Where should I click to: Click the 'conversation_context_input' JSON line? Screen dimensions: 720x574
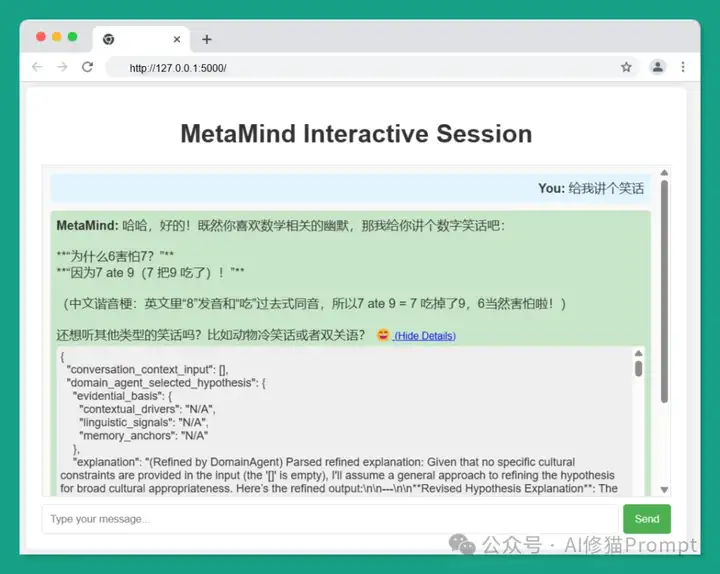(147, 369)
